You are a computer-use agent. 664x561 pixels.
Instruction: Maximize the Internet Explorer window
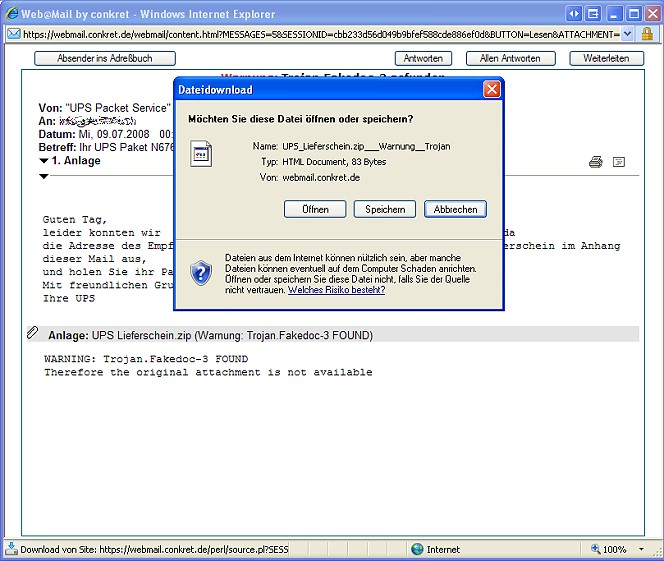634,14
